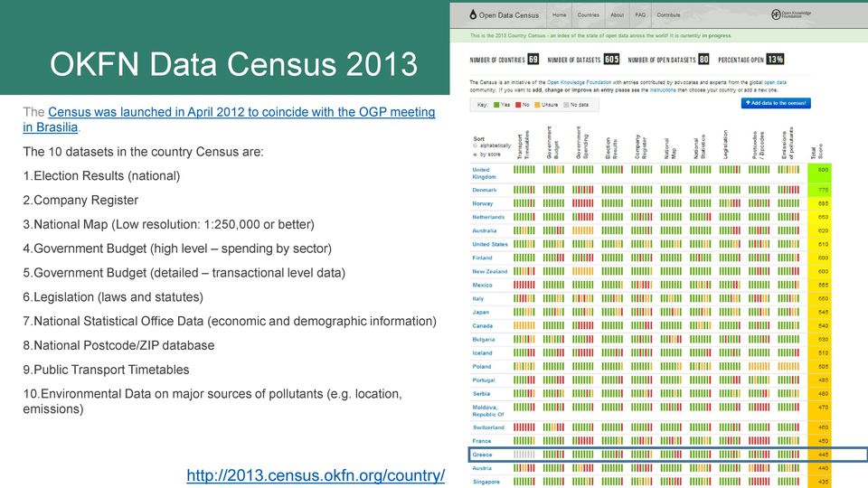Open the United States country link
The width and height of the screenshot is (868, 488).
coord(490,244)
